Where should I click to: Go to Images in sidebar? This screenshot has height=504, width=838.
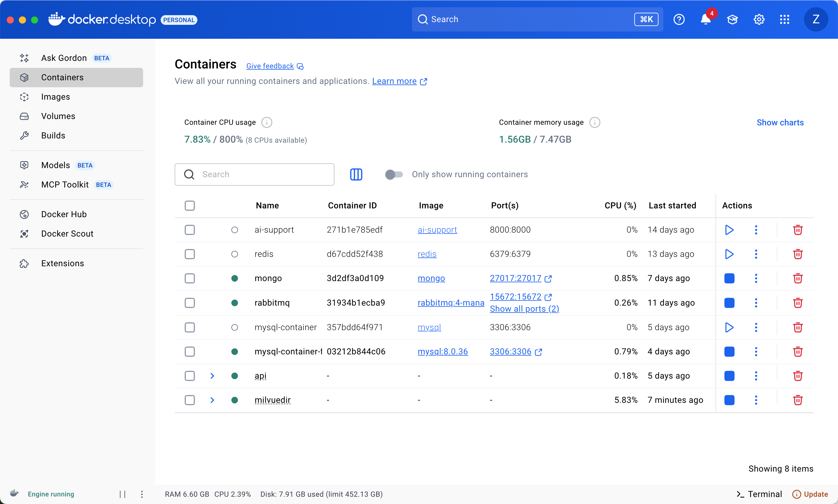pos(76,97)
